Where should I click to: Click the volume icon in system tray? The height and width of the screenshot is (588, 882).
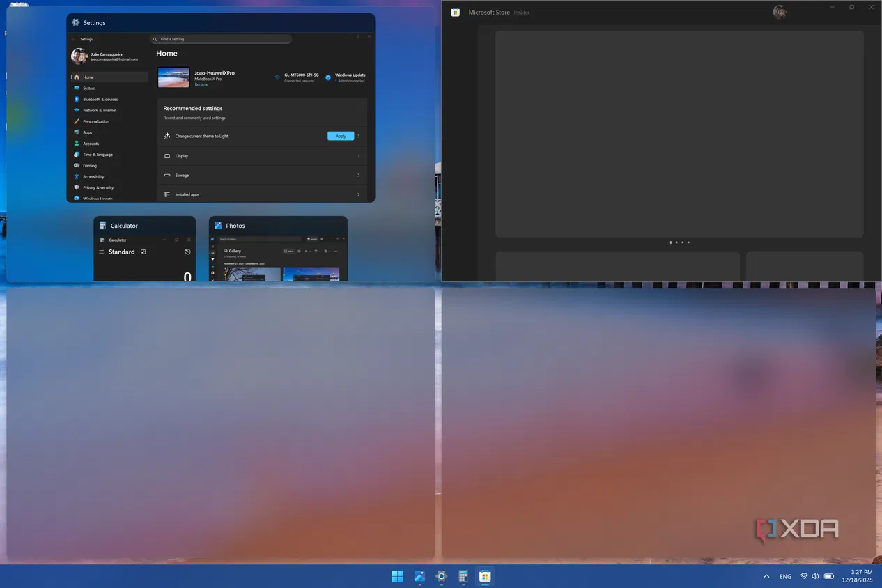click(815, 576)
